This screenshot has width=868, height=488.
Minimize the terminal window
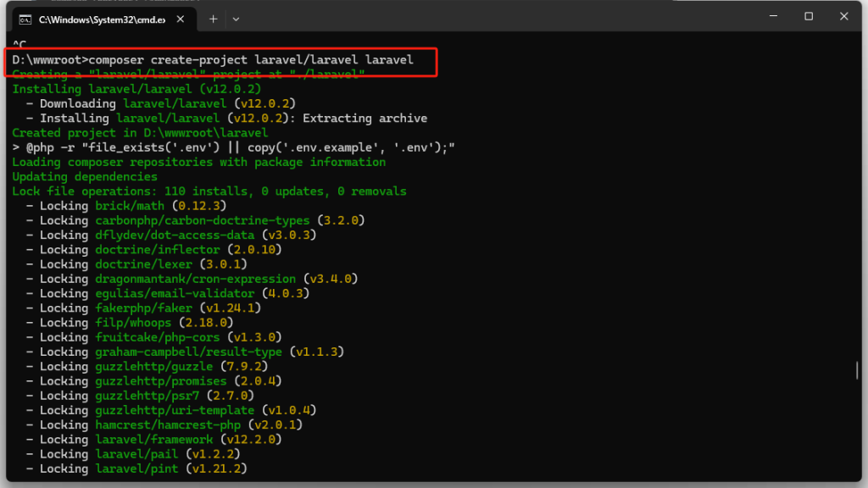point(773,16)
